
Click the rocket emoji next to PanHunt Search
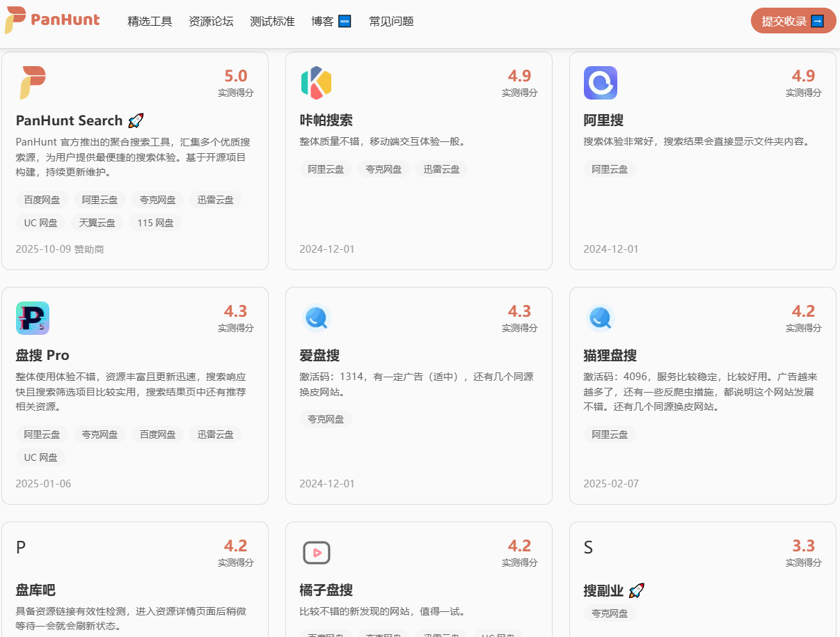(136, 120)
